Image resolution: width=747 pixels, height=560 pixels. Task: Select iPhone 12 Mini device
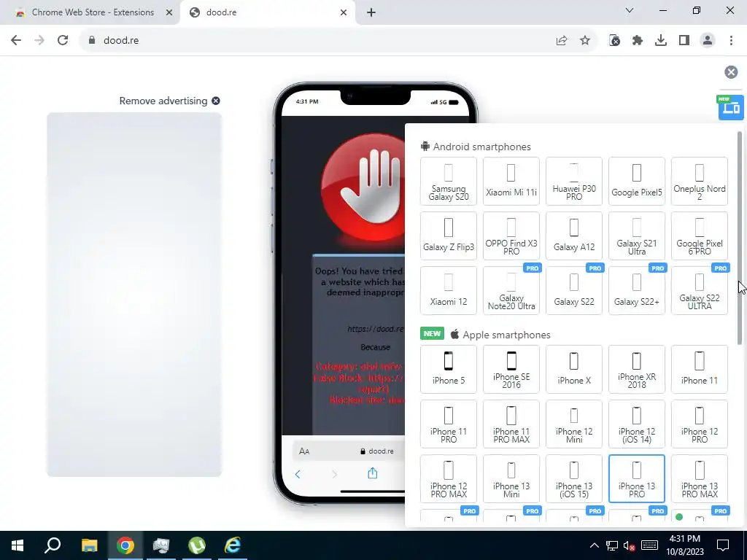tap(574, 424)
